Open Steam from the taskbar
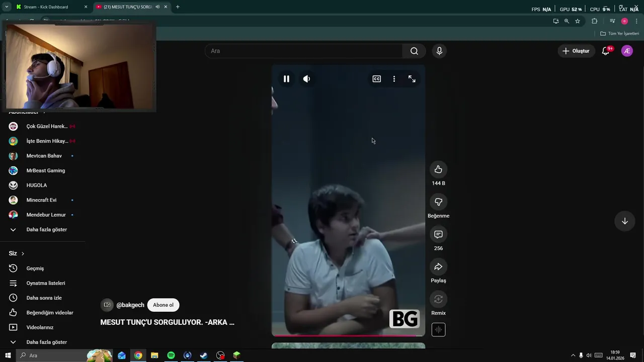The image size is (644, 362). coord(204,355)
